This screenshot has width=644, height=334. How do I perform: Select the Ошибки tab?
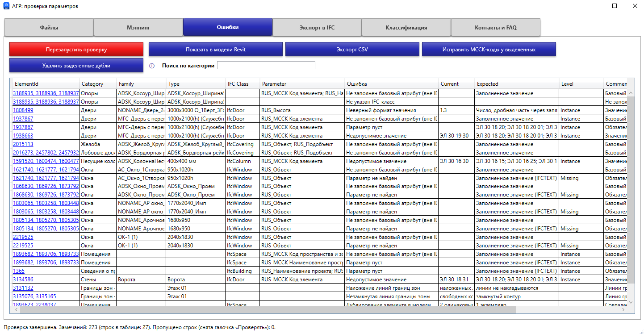(228, 27)
